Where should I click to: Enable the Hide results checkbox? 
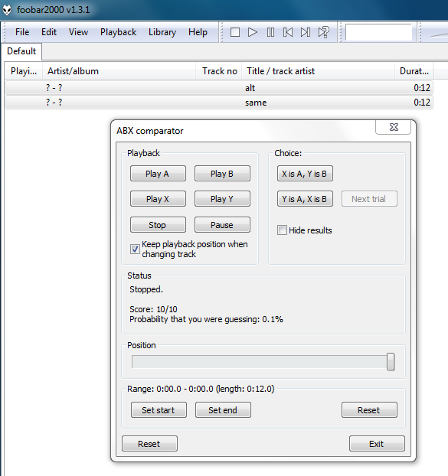282,230
